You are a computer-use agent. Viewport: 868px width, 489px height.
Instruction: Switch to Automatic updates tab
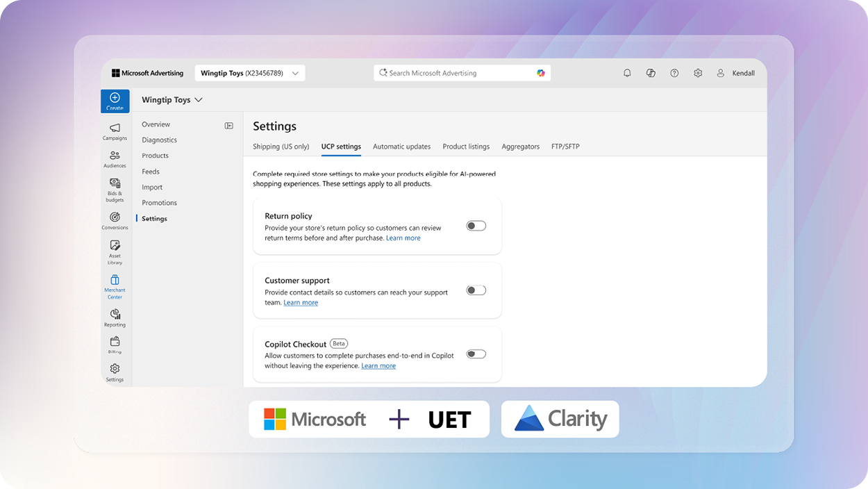tap(402, 147)
